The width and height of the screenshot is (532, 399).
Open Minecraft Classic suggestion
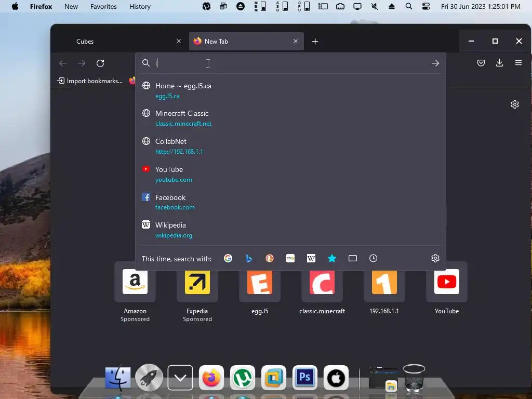click(290, 118)
